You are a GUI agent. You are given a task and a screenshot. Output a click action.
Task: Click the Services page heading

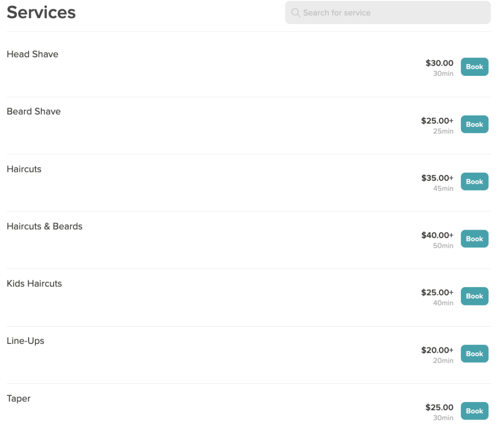click(x=41, y=12)
